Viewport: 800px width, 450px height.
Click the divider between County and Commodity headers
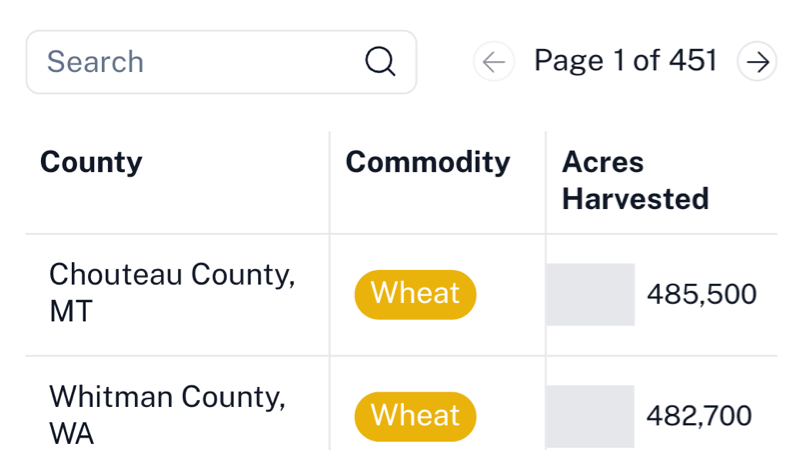click(x=330, y=182)
